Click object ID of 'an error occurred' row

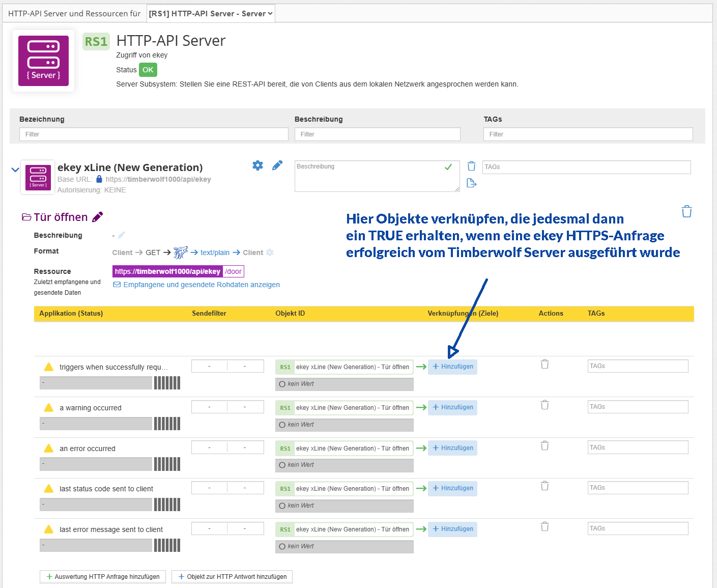pos(345,449)
